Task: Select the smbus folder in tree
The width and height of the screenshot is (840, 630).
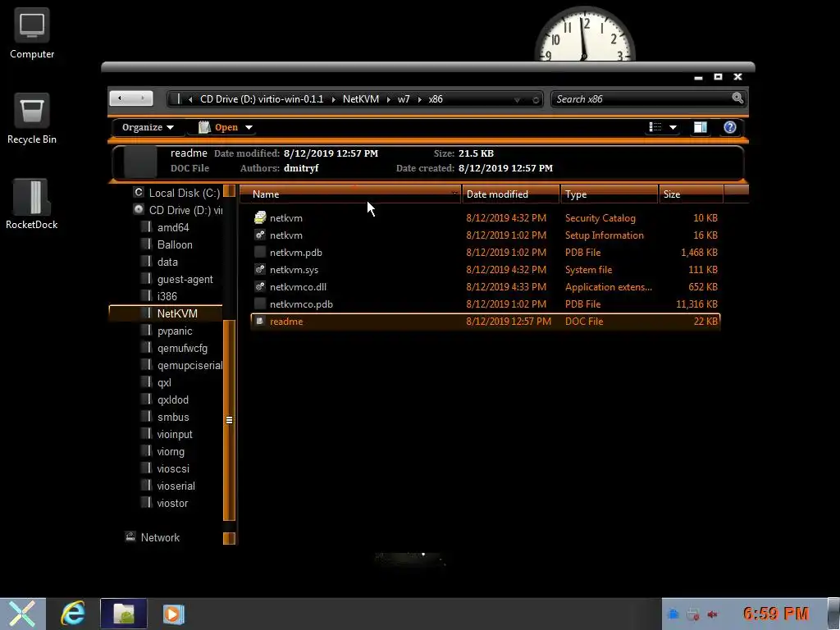Action: click(x=173, y=417)
